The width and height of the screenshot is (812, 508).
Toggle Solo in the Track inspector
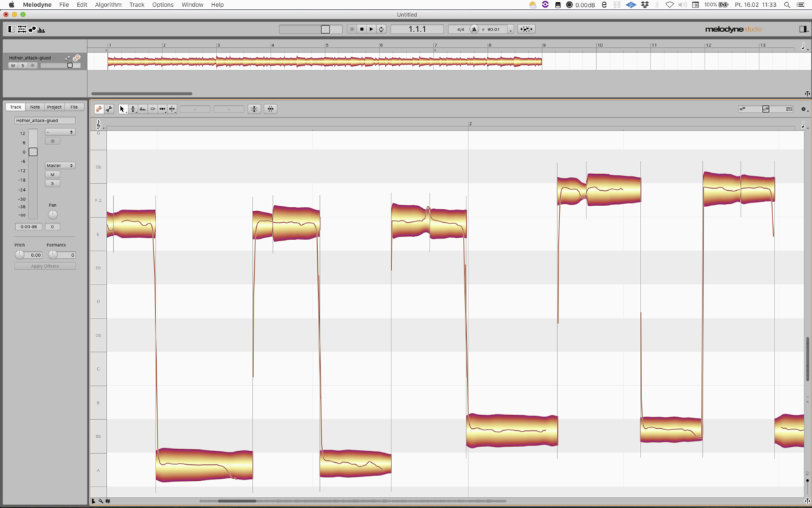[52, 183]
